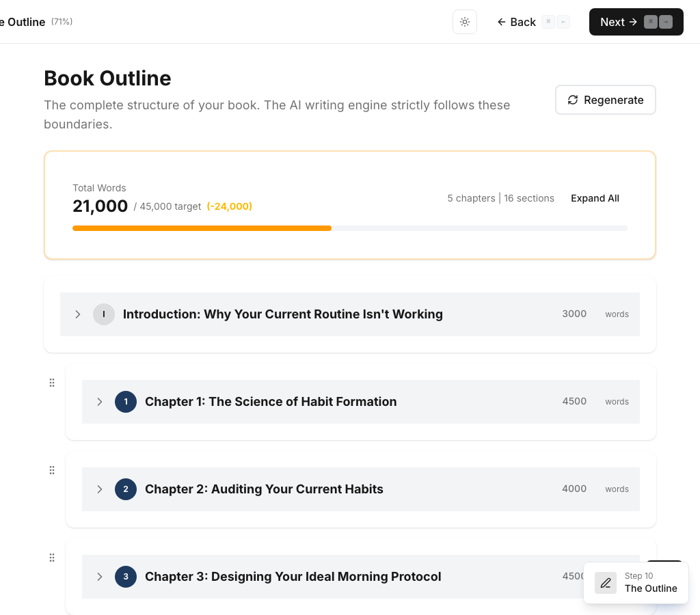The height and width of the screenshot is (615, 700).
Task: Click the pencil icon in Step 10 card
Action: [606, 583]
